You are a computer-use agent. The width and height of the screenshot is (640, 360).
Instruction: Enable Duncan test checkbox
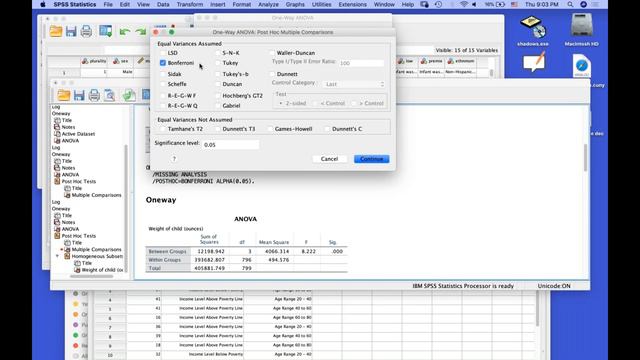[218, 84]
